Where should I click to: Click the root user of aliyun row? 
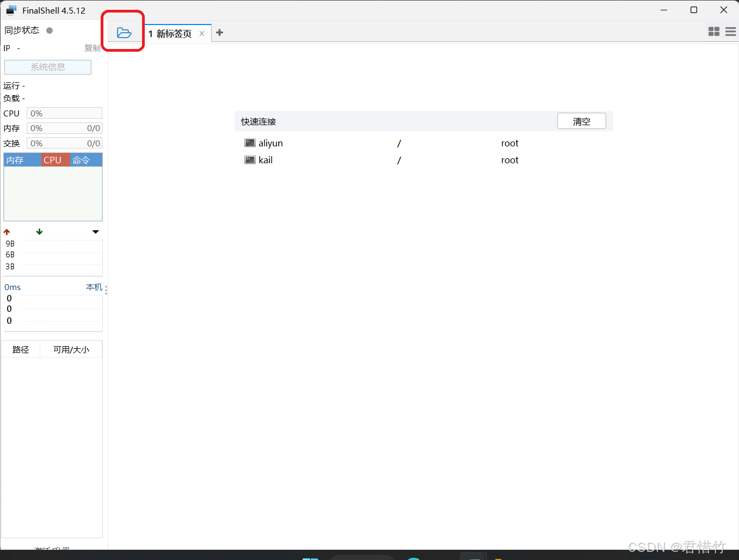tap(510, 143)
